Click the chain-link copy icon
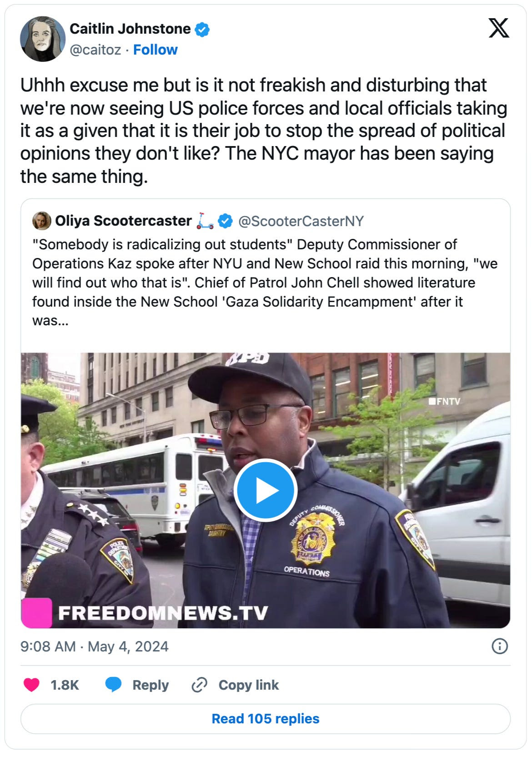 [199, 685]
